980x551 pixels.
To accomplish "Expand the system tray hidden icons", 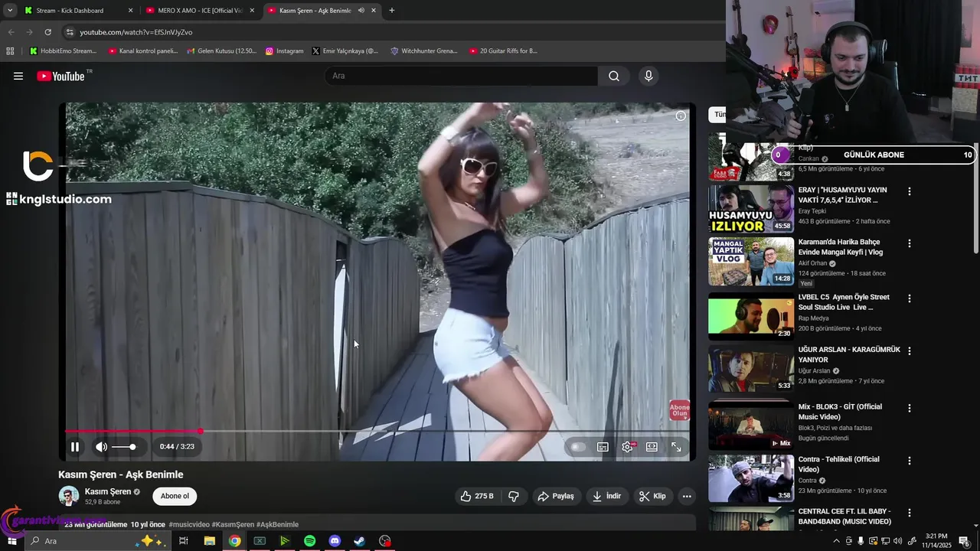I will coord(836,541).
